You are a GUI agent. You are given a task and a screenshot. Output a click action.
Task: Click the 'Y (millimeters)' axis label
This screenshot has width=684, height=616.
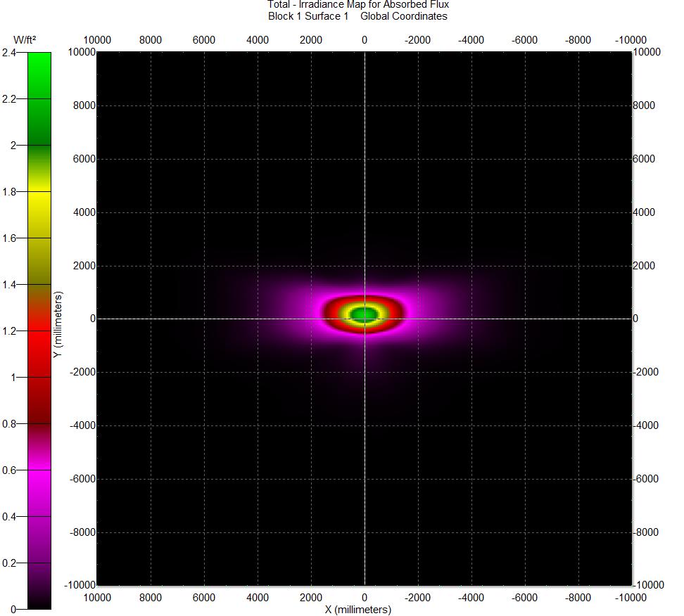coord(58,325)
